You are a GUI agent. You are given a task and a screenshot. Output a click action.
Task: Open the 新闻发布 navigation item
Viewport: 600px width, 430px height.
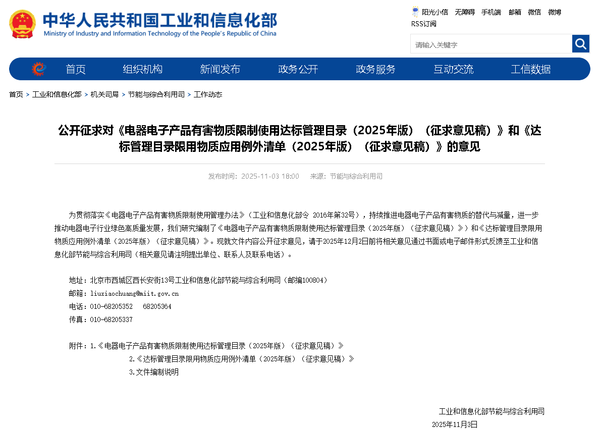pyautogui.click(x=220, y=69)
